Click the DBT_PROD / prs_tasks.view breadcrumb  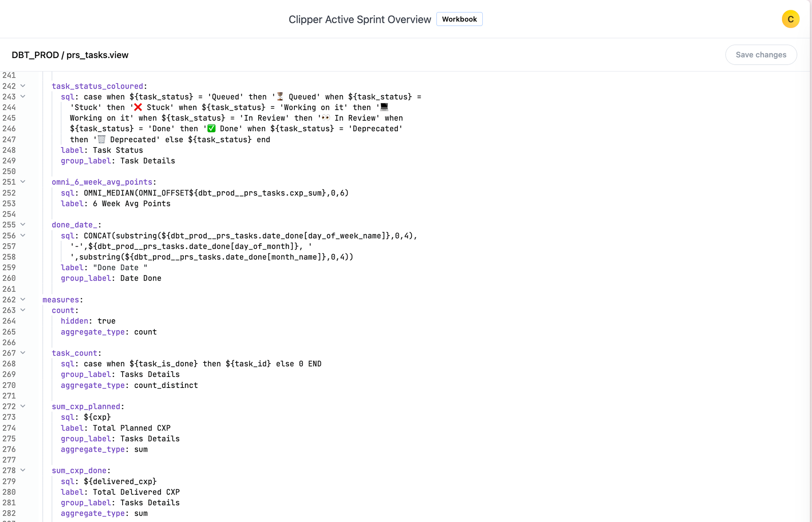tap(70, 55)
